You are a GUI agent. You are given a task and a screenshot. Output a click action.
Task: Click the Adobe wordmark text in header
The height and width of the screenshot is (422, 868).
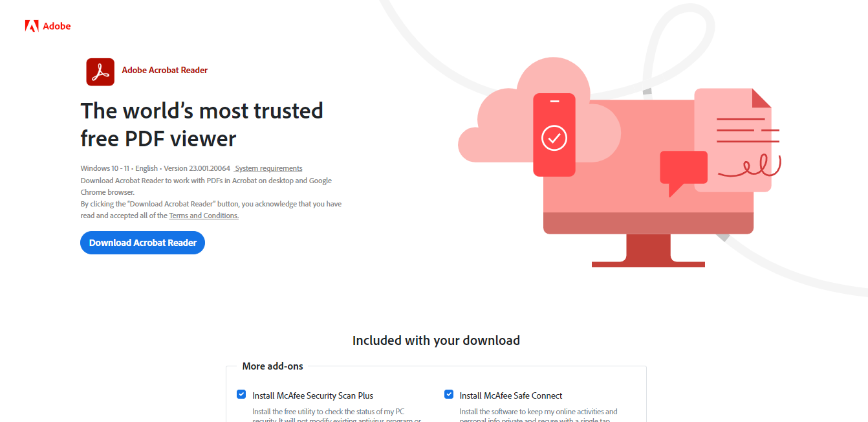point(57,26)
